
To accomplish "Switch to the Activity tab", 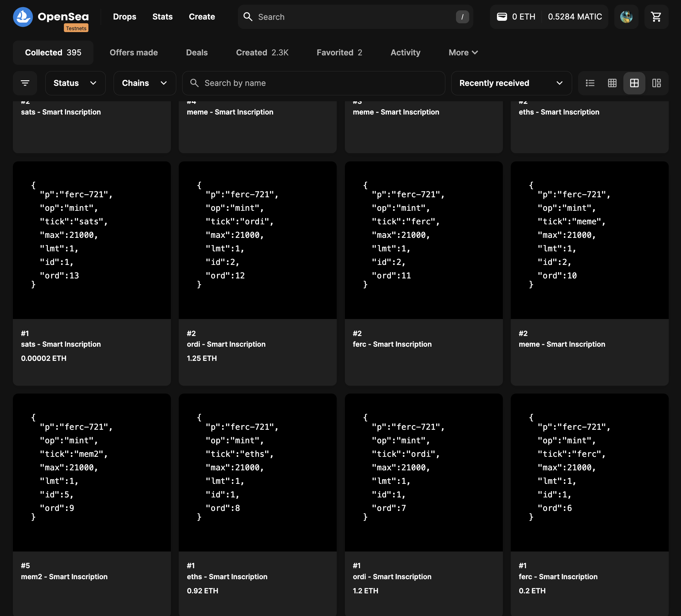I will tap(405, 53).
